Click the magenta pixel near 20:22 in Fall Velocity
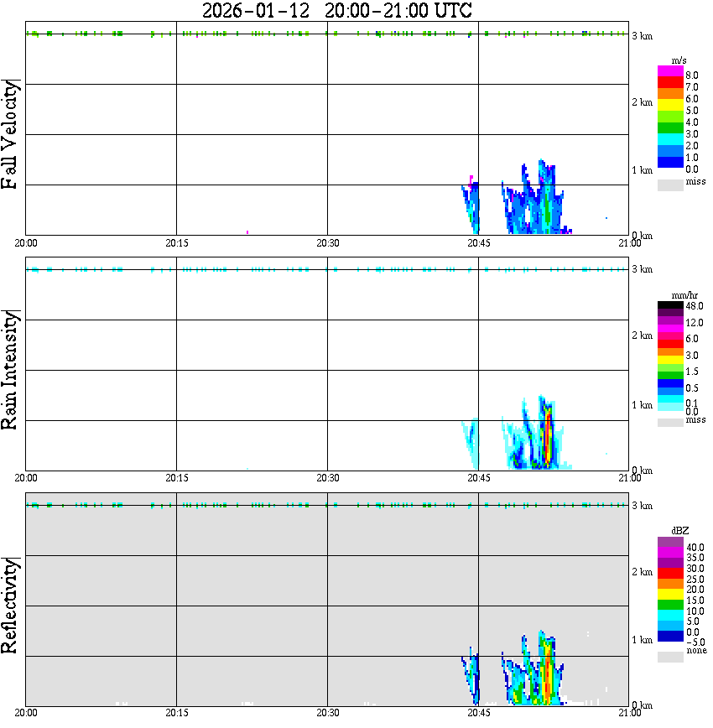This screenshot has width=713, height=728. coord(247,232)
